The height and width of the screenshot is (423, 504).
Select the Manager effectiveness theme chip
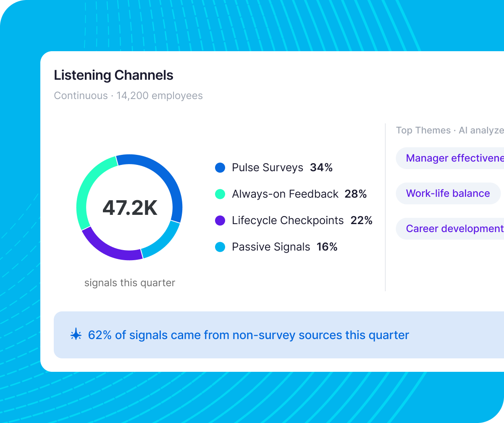(450, 158)
